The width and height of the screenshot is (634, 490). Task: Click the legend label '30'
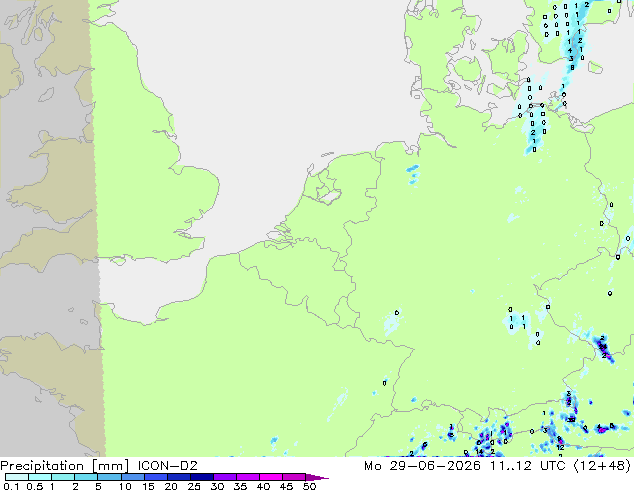tap(217, 486)
